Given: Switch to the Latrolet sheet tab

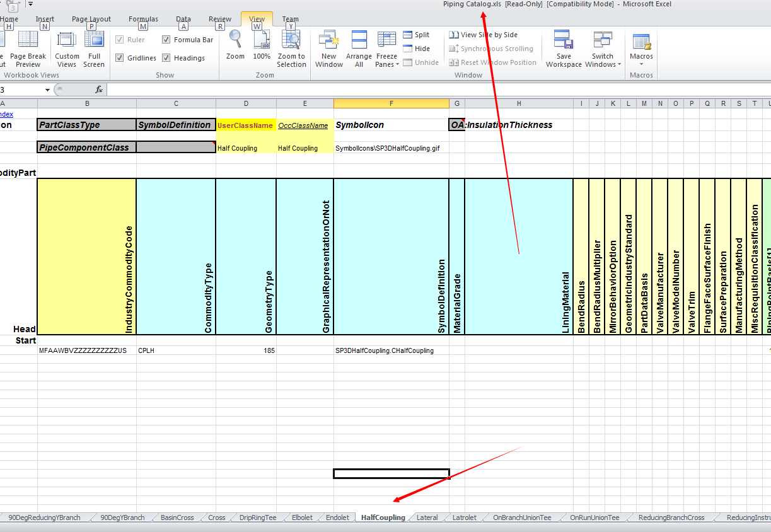Looking at the screenshot, I should click(x=465, y=518).
